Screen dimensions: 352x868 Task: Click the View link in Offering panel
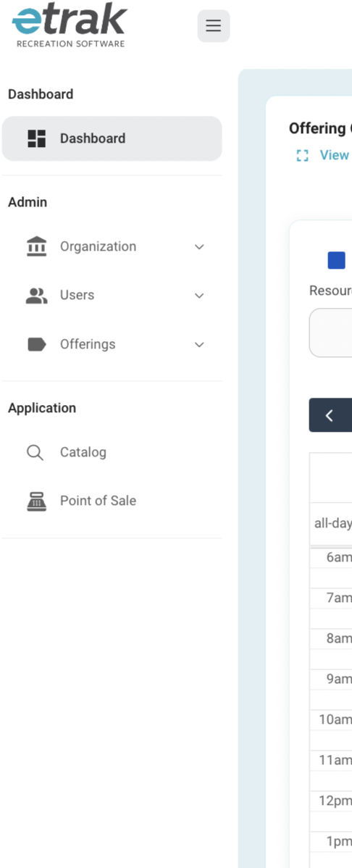coord(335,155)
